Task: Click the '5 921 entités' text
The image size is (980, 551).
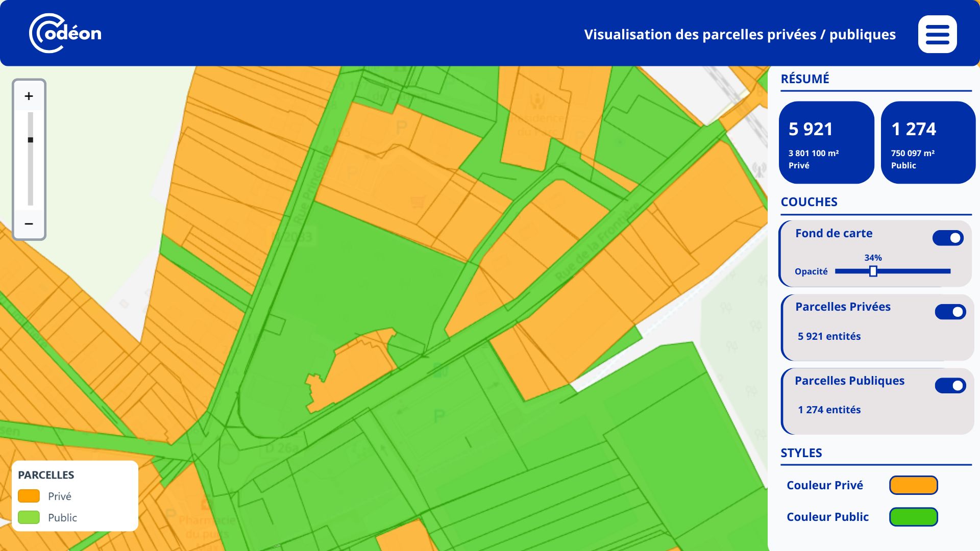Action: pyautogui.click(x=829, y=336)
